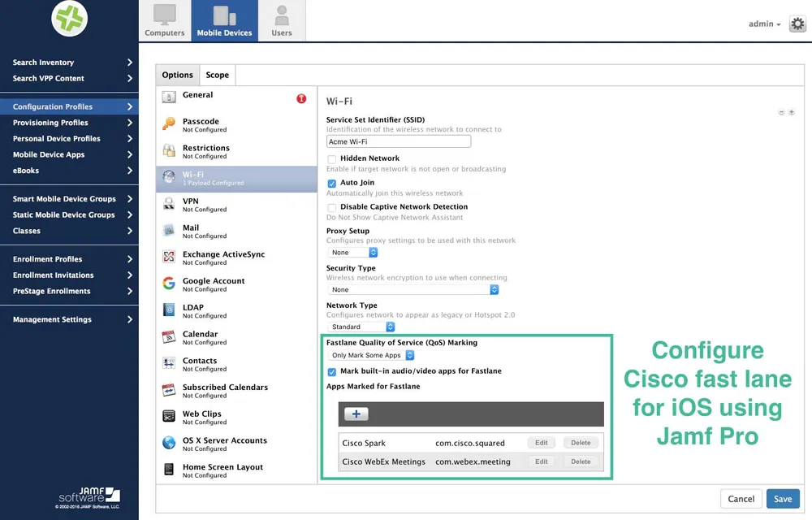Enable the Hidden Network checkbox
Viewport: 812px width, 520px height.
pyautogui.click(x=332, y=159)
